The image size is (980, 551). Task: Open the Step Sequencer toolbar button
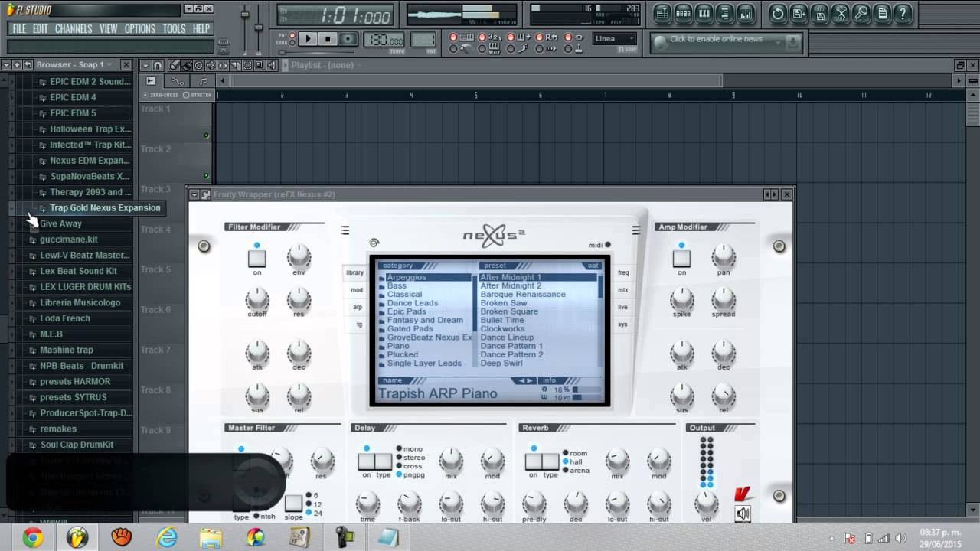[683, 13]
